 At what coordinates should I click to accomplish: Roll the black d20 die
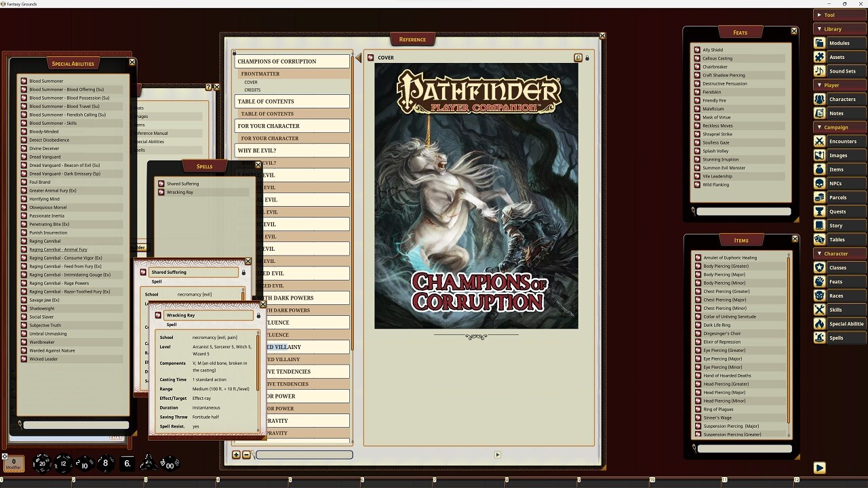41,464
